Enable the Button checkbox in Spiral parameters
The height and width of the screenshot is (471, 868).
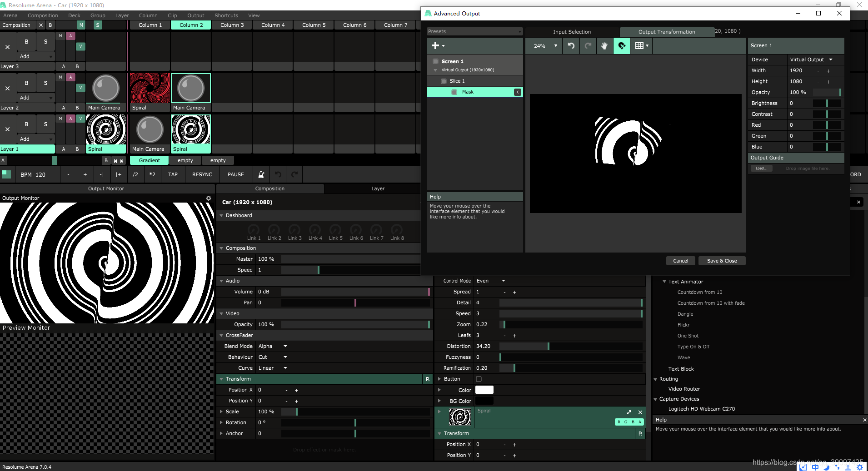click(479, 379)
